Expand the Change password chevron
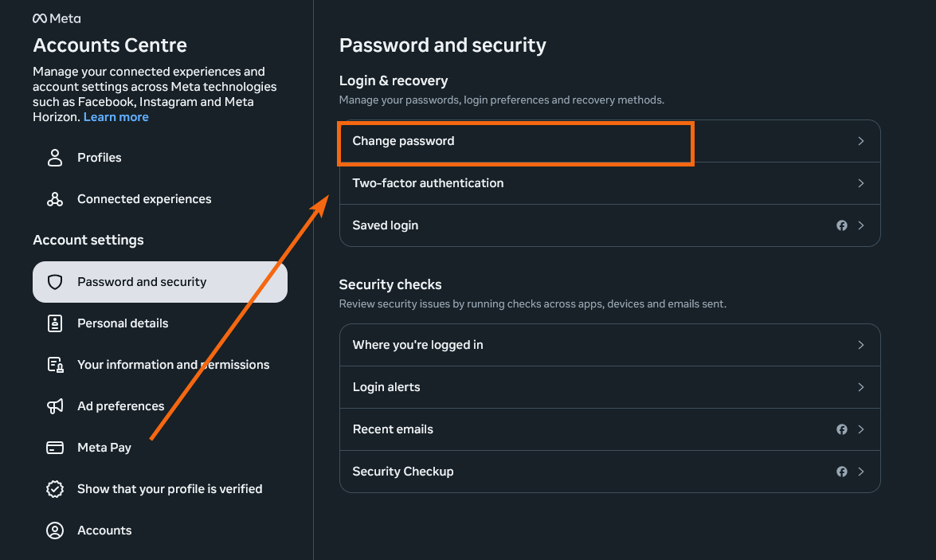The height and width of the screenshot is (560, 936). (x=861, y=141)
